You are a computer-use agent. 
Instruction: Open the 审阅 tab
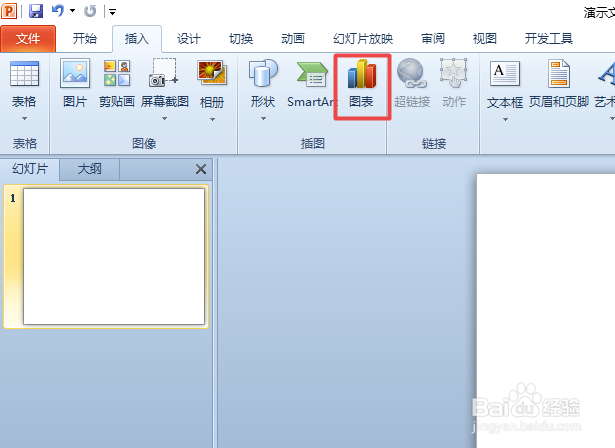click(433, 38)
